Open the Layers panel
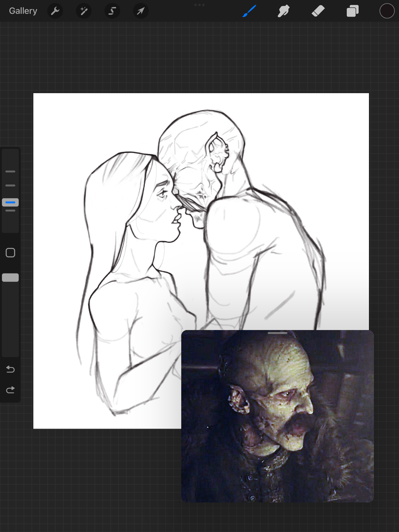 [x=352, y=11]
